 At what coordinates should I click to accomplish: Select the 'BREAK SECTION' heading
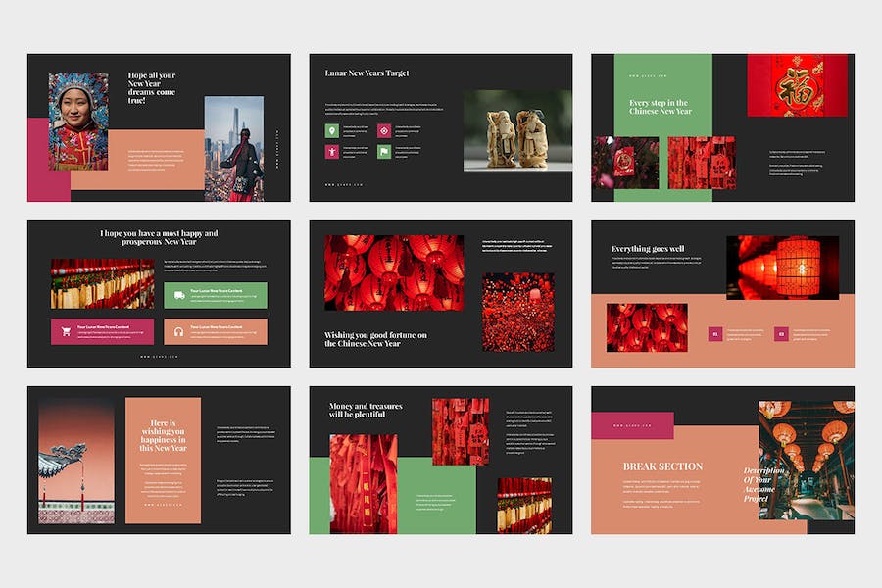(662, 466)
